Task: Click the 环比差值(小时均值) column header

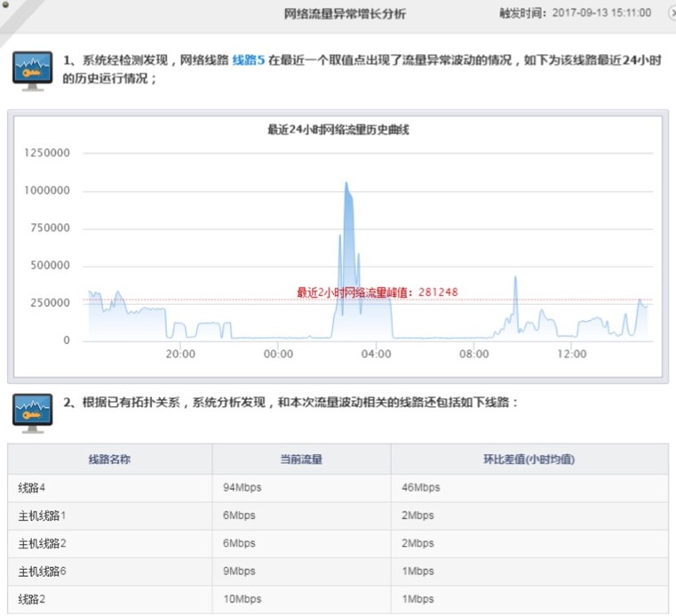Action: [x=529, y=460]
